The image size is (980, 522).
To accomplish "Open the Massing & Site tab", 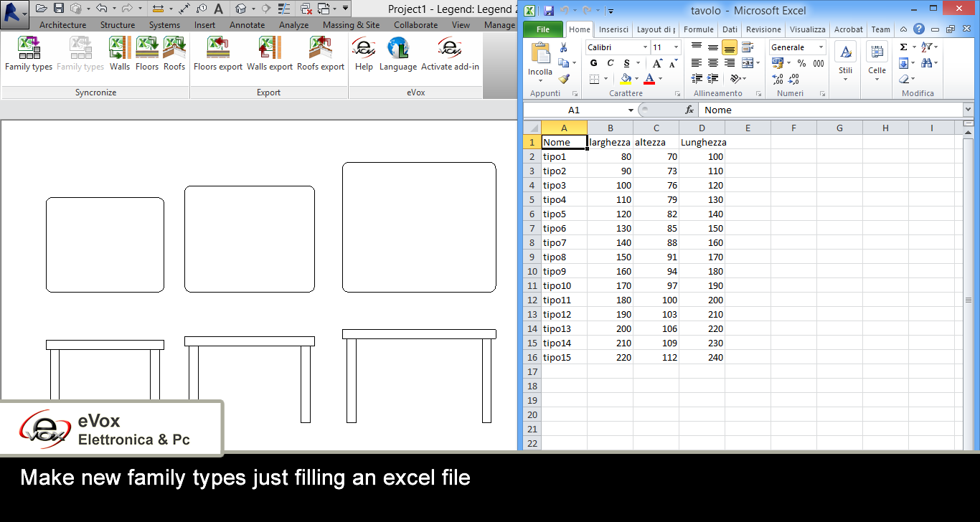I will tap(351, 24).
